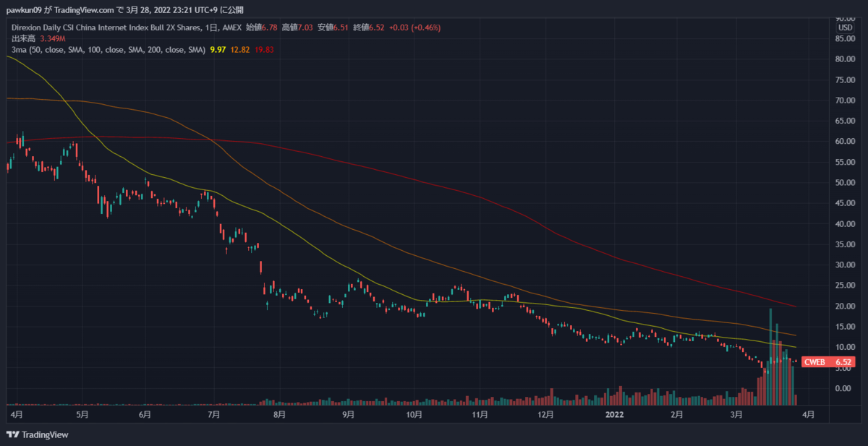Click the 65.00 price axis label
This screenshot has width=868, height=446.
coord(846,121)
